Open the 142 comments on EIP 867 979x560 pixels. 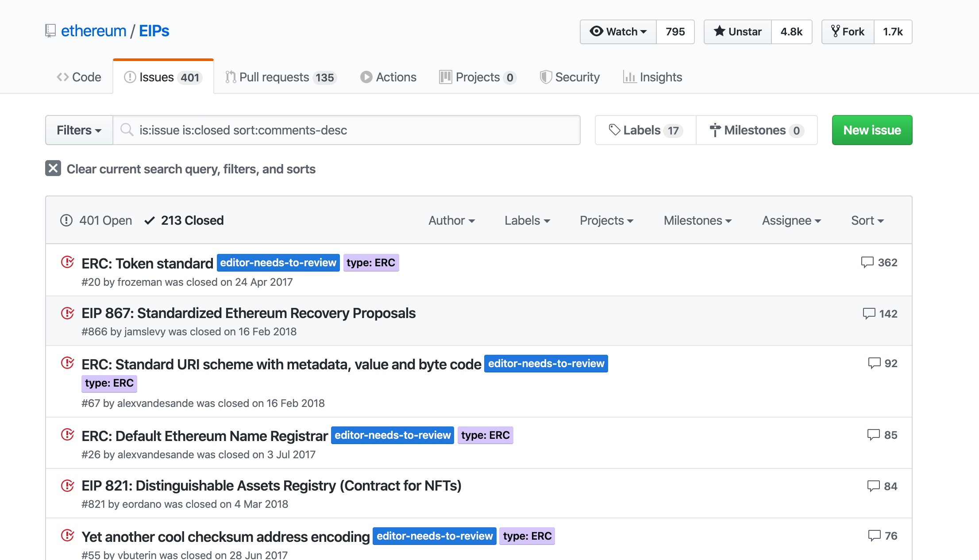click(880, 314)
